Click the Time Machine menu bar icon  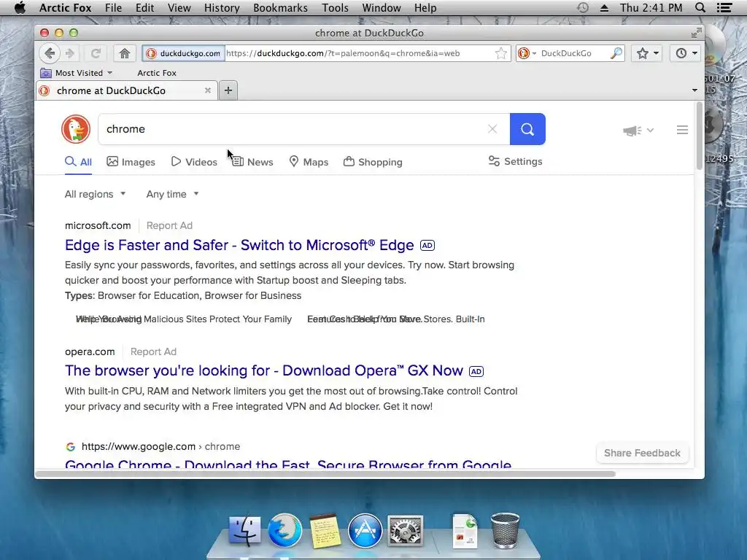(x=582, y=7)
